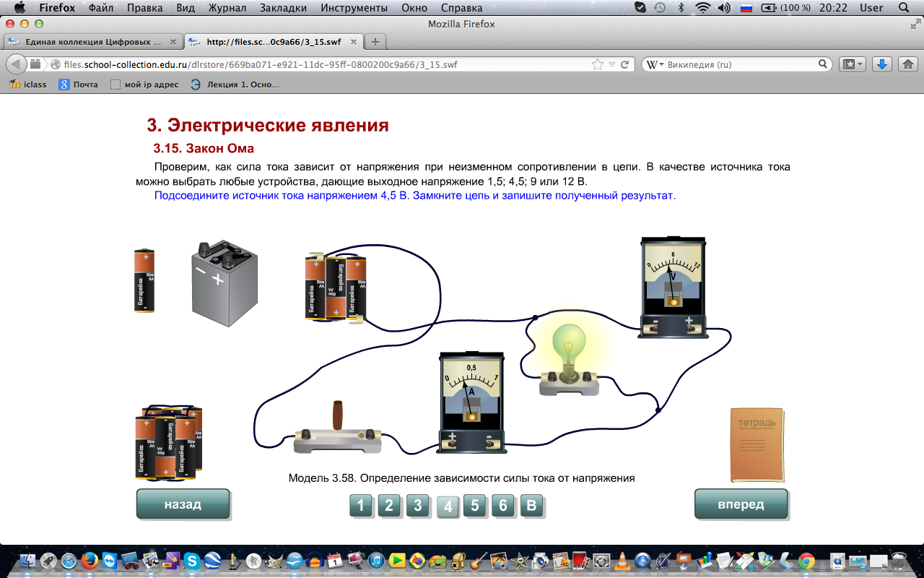Open a new browser tab
This screenshot has width=924, height=578.
coord(375,42)
